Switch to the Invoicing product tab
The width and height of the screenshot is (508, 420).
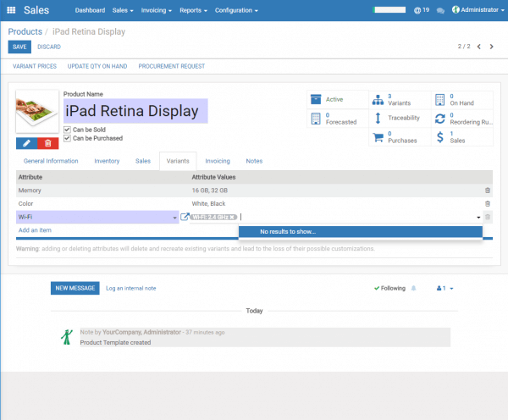(218, 161)
